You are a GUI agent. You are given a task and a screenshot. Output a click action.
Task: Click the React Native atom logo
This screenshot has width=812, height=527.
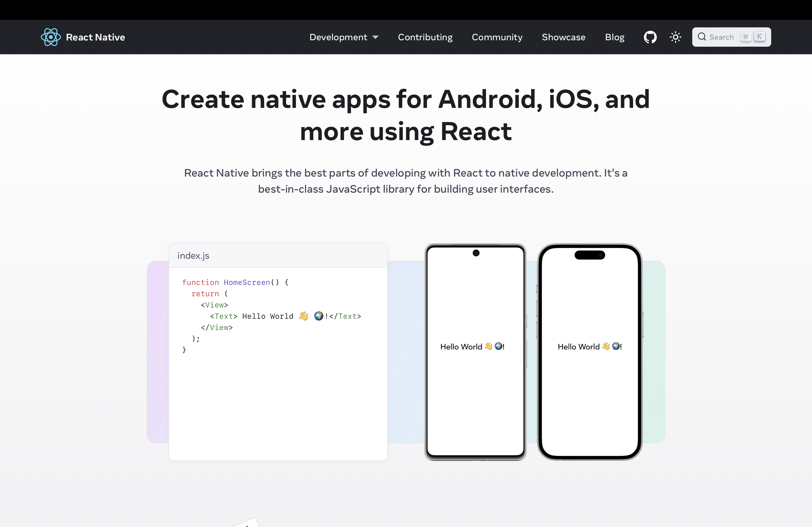50,37
